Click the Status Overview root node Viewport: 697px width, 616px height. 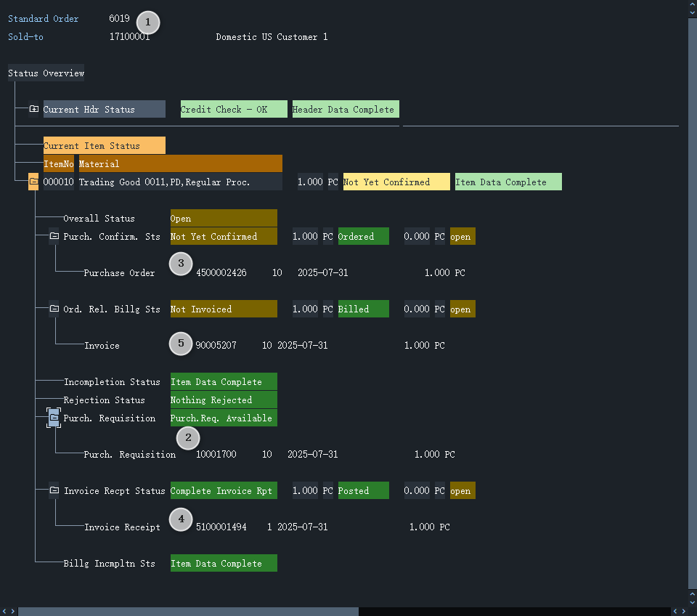tap(46, 73)
